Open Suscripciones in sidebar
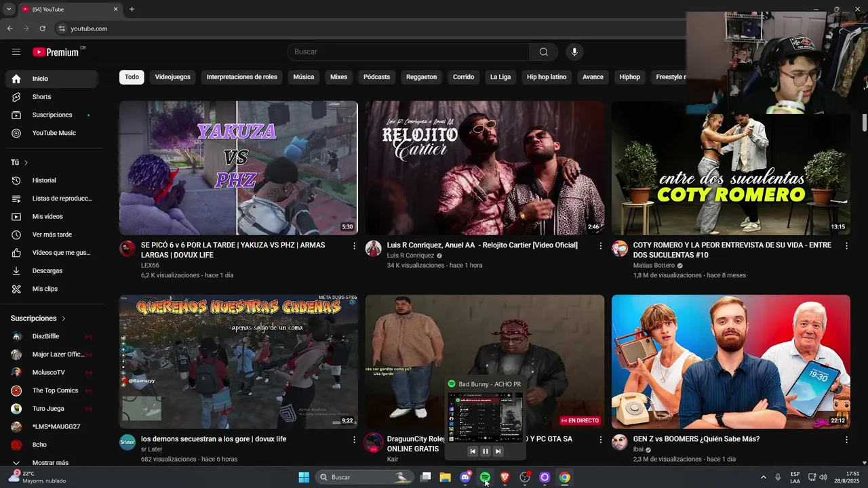868x488 pixels. pos(51,115)
